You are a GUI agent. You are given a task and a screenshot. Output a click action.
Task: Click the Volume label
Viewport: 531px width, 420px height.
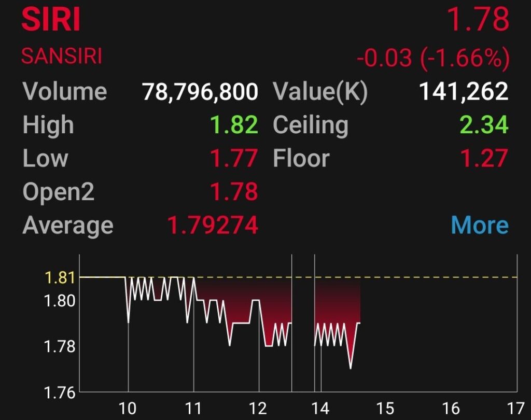[65, 92]
